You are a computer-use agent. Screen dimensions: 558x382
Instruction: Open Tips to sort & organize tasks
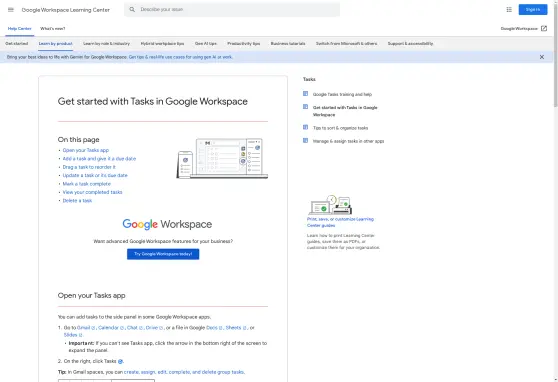[x=341, y=128]
